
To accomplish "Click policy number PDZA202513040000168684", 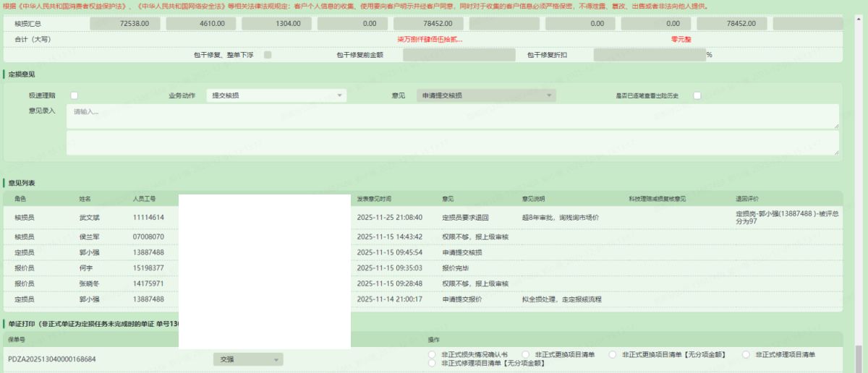I will pos(51,359).
